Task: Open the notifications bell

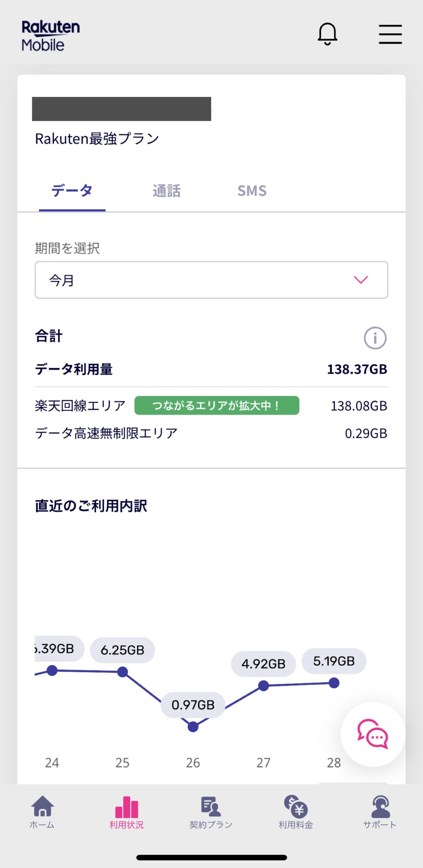Action: [327, 34]
